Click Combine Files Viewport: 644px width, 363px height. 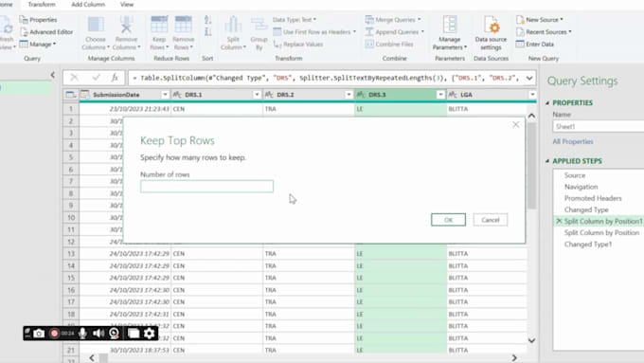click(389, 44)
